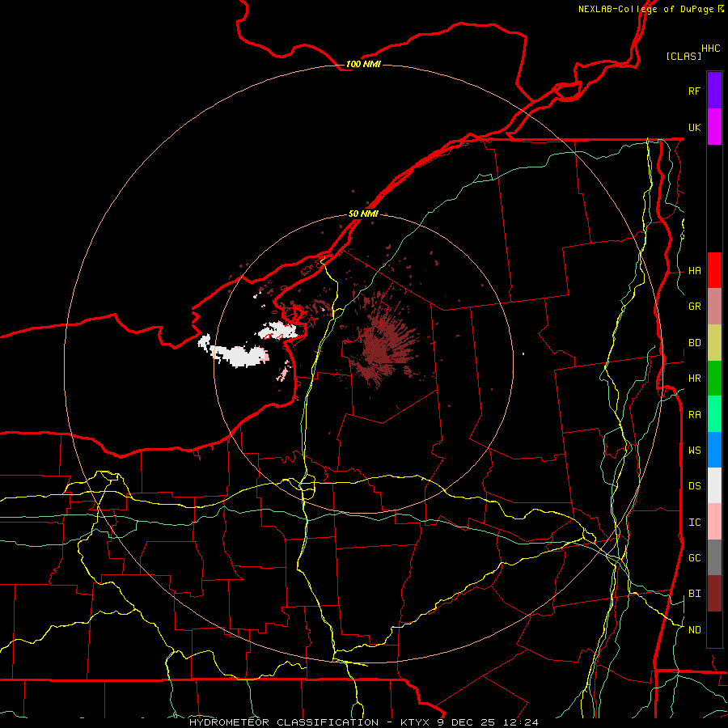Click the RA light green legend swatch

[714, 414]
